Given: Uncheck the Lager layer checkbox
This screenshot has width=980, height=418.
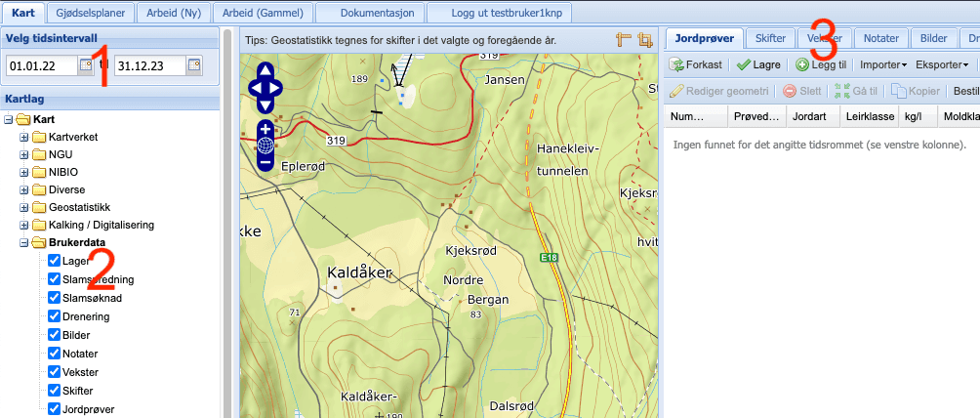Looking at the screenshot, I should [54, 261].
